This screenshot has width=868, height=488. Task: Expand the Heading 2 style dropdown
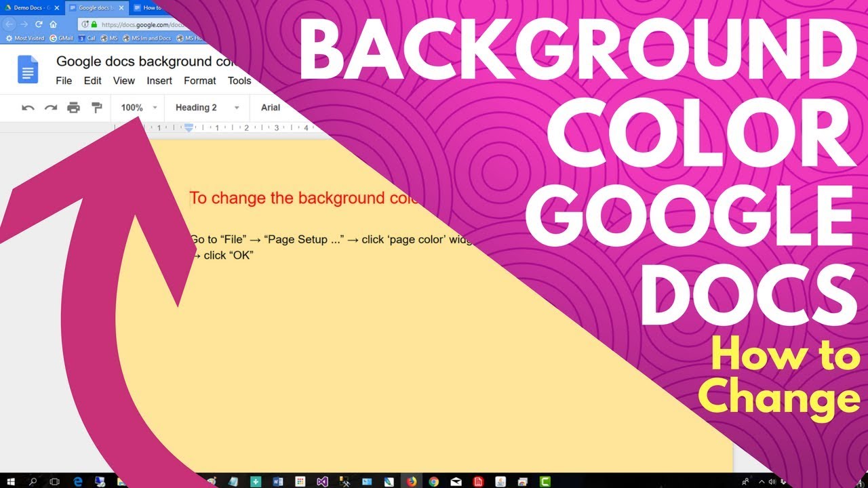point(207,108)
